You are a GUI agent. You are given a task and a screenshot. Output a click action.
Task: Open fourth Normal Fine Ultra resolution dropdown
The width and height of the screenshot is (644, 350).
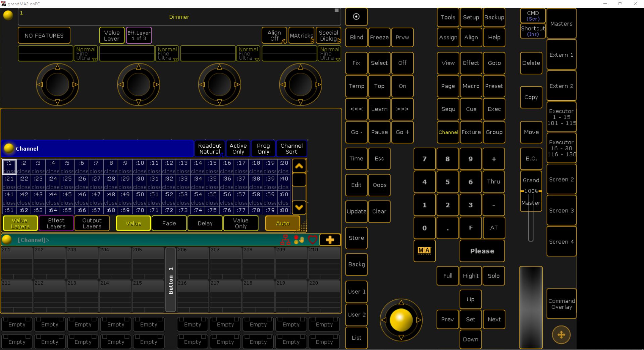(329, 53)
